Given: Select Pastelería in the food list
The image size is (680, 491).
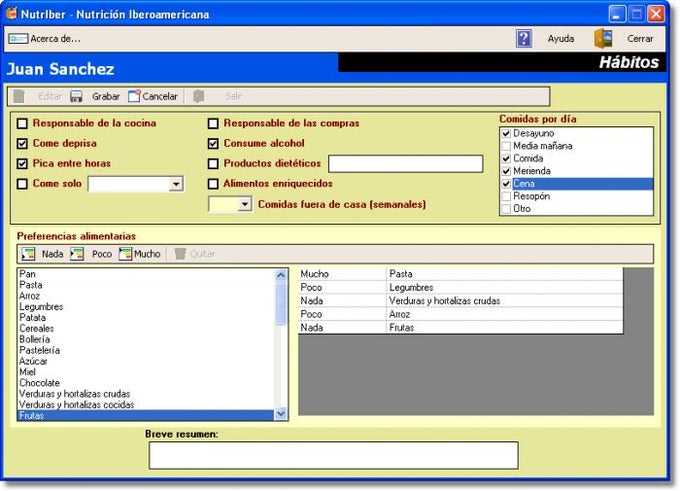Looking at the screenshot, I should pyautogui.click(x=146, y=350).
